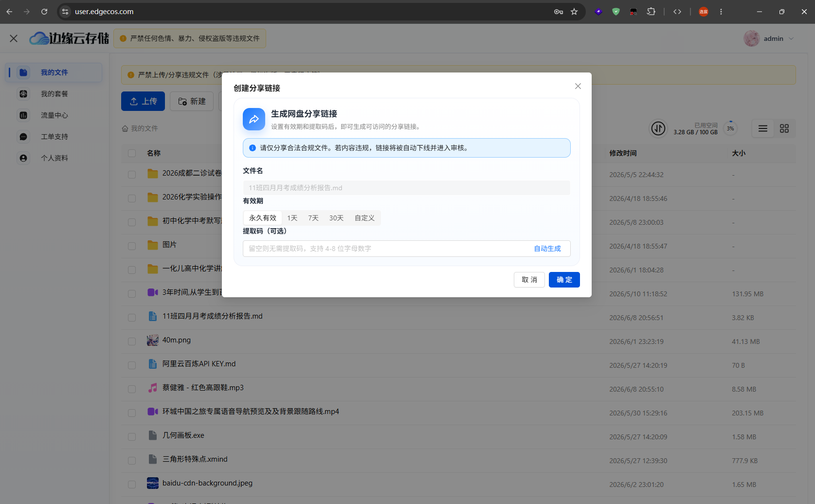This screenshot has width=815, height=504.
Task: Confirm with the 确定 button
Action: click(x=564, y=280)
